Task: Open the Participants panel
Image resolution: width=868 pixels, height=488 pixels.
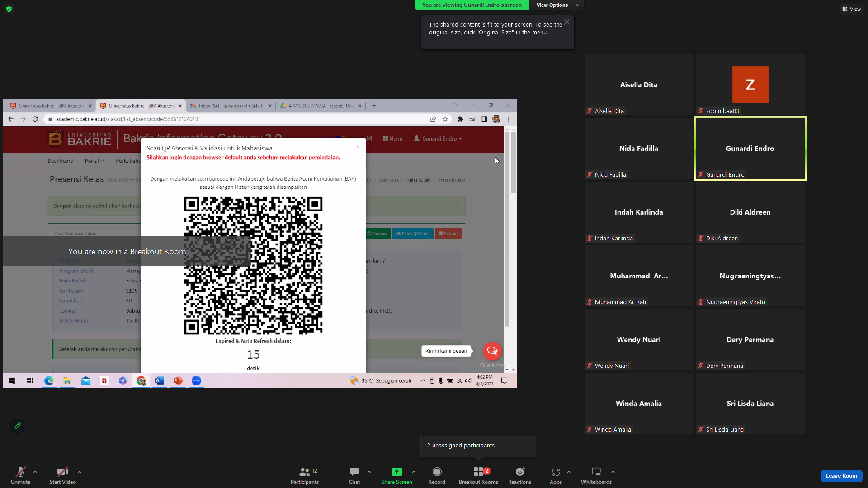Action: 305,475
